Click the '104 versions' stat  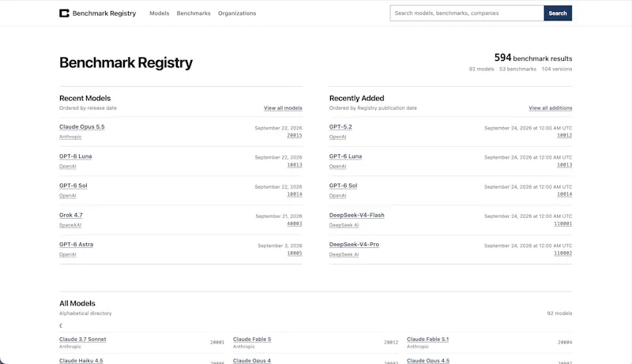point(557,69)
